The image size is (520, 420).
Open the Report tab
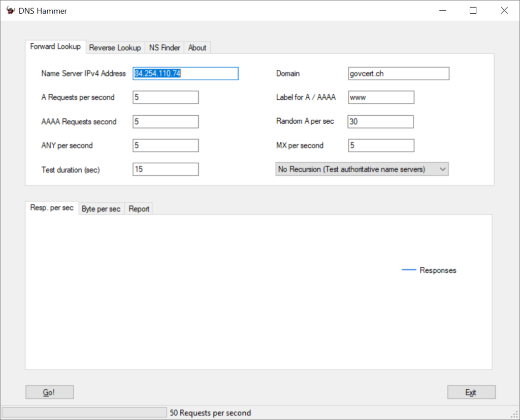click(138, 208)
